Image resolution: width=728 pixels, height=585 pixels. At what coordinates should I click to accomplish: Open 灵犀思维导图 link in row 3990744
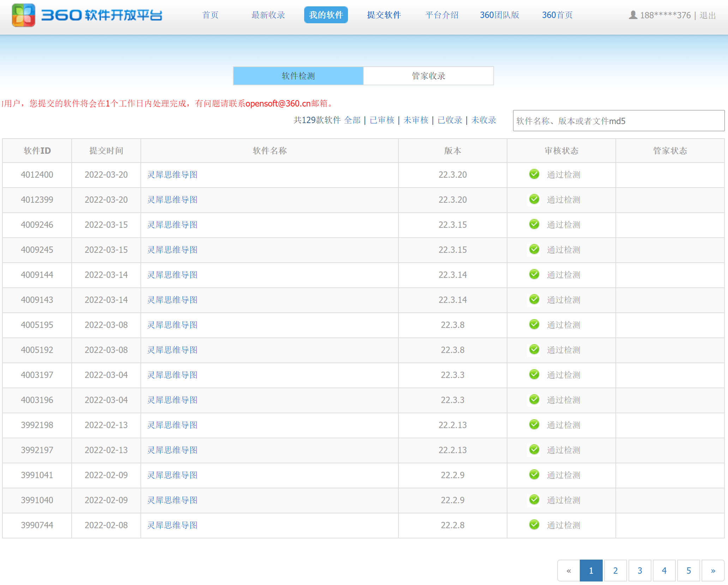click(172, 525)
